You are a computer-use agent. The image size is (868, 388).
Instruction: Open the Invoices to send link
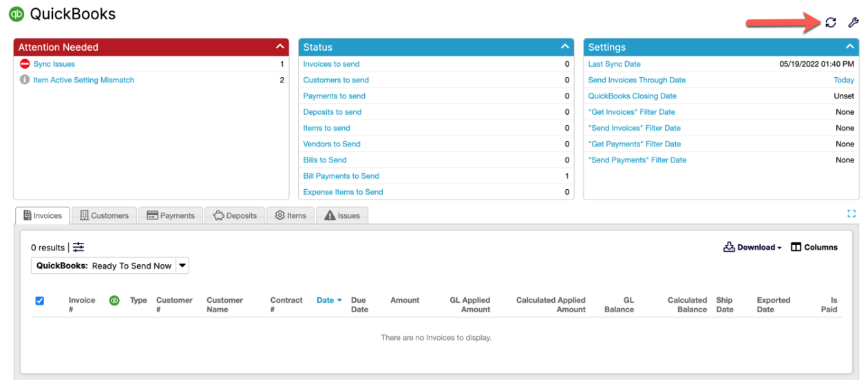coord(331,64)
